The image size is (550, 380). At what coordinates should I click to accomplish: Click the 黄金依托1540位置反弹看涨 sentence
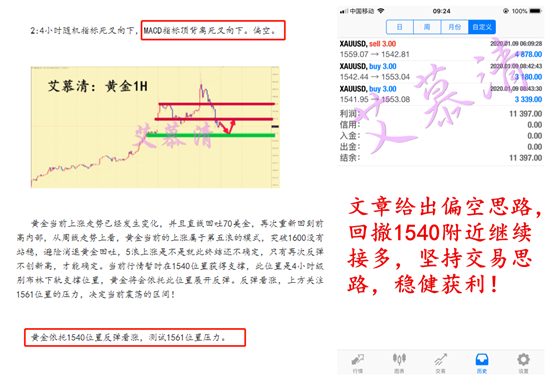pyautogui.click(x=85, y=337)
